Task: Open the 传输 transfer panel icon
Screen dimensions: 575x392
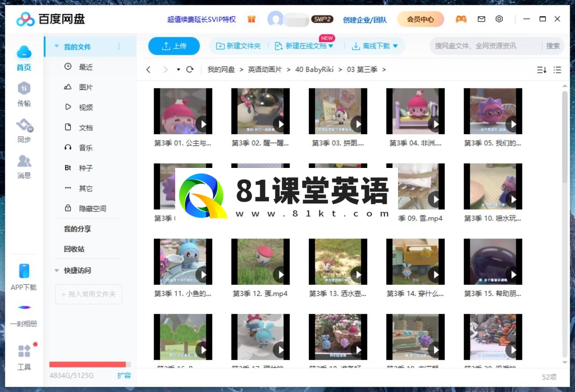Action: (24, 88)
